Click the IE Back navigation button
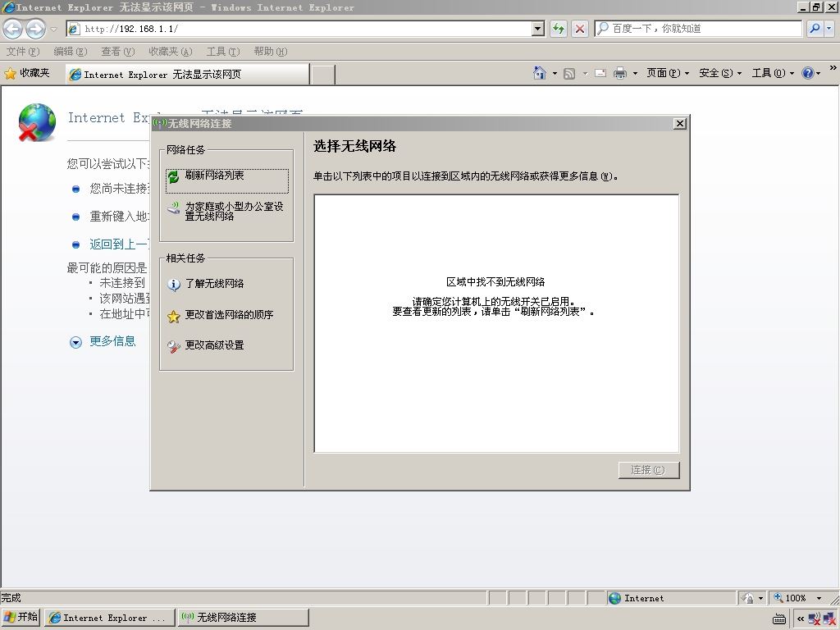The height and width of the screenshot is (630, 840). click(x=13, y=29)
